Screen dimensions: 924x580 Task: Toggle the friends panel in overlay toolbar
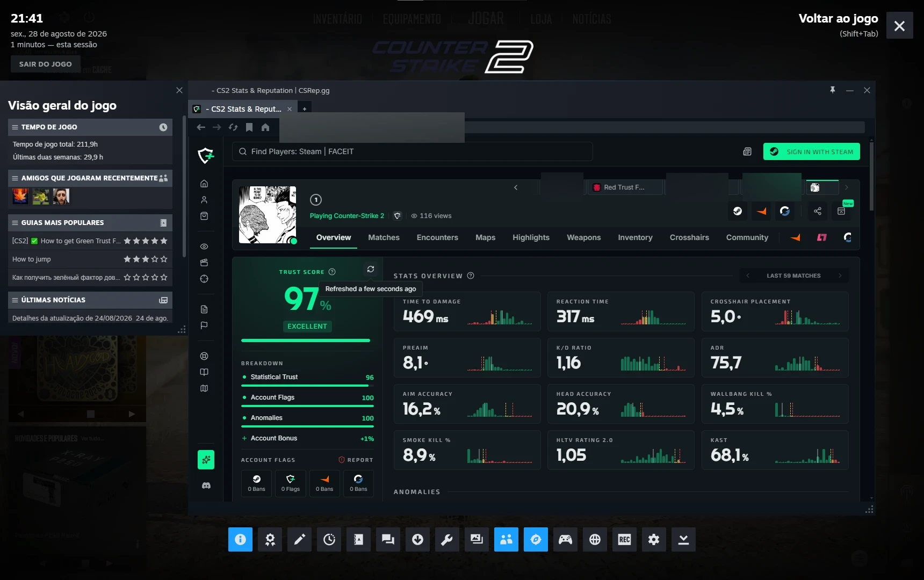(506, 540)
